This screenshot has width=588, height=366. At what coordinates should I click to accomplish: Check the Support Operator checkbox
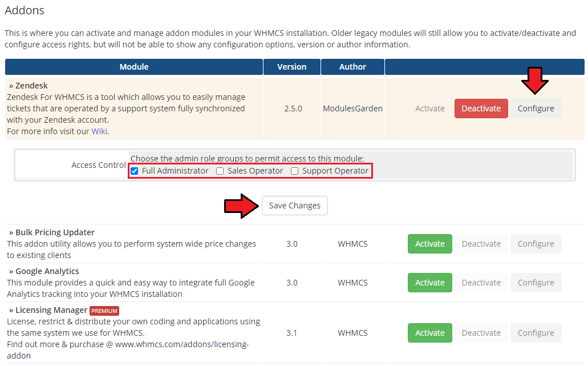click(295, 171)
